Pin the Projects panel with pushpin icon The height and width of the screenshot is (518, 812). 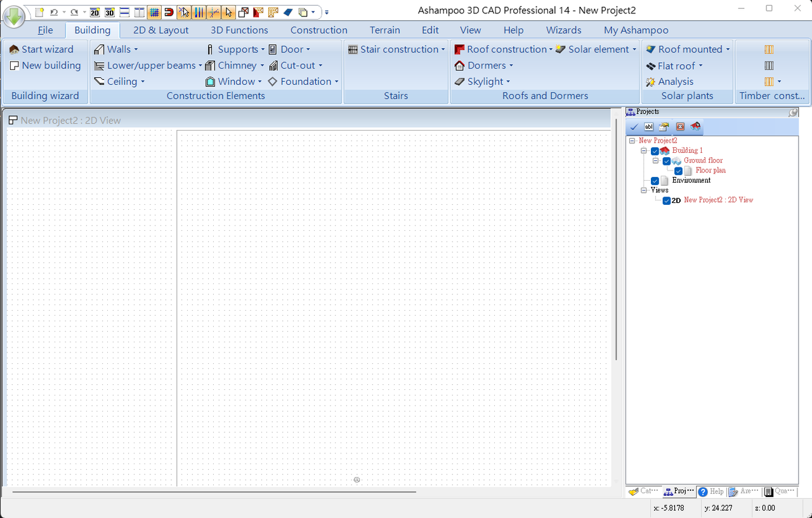coord(793,112)
